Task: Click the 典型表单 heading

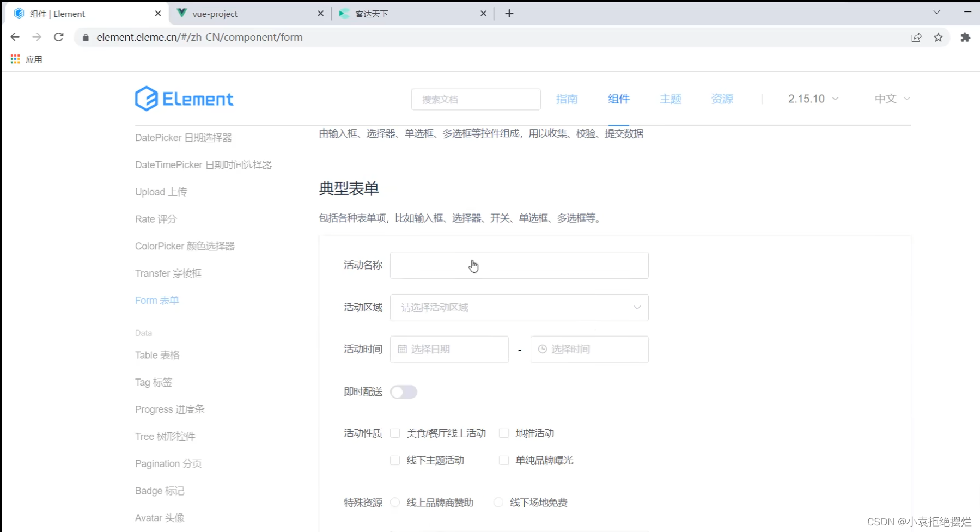Action: [349, 188]
